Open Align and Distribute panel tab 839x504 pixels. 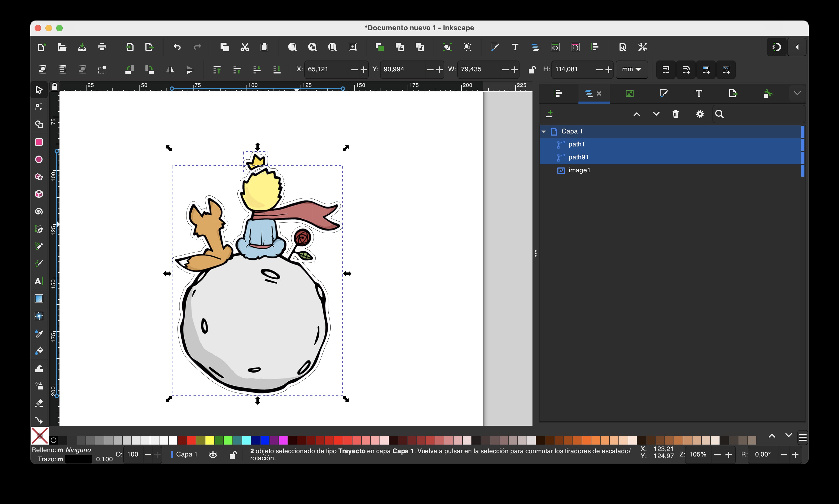pyautogui.click(x=558, y=93)
